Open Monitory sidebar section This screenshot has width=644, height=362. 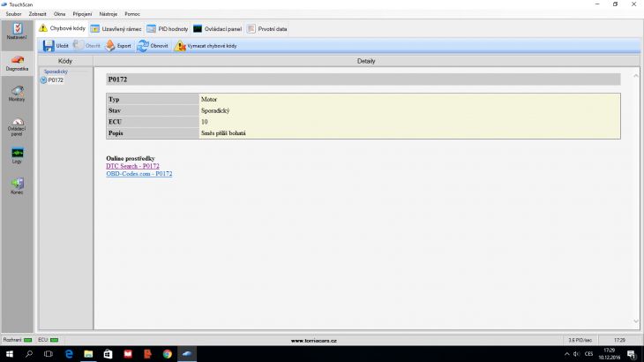[x=17, y=94]
